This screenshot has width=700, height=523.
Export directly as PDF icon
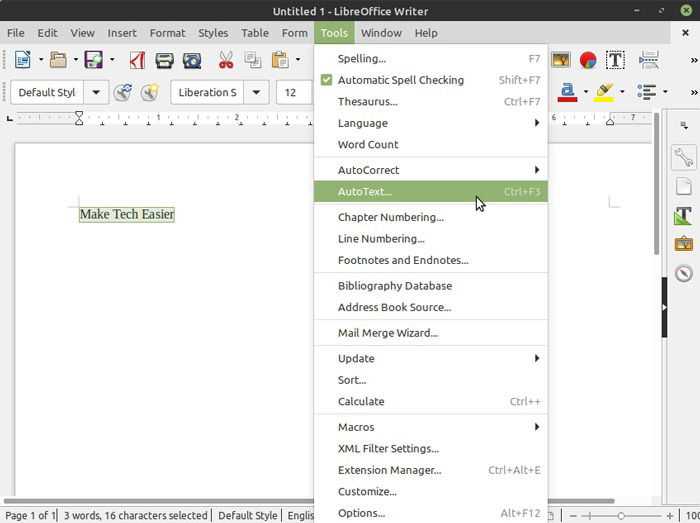point(137,60)
